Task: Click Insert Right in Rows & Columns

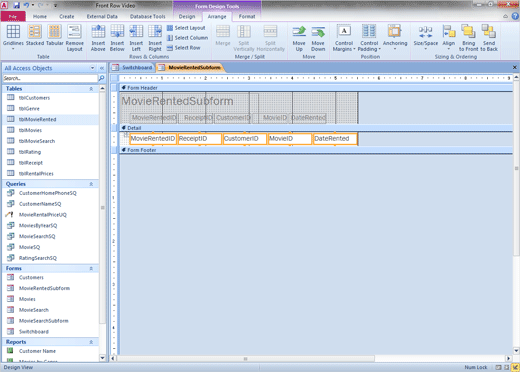Action: coord(155,38)
